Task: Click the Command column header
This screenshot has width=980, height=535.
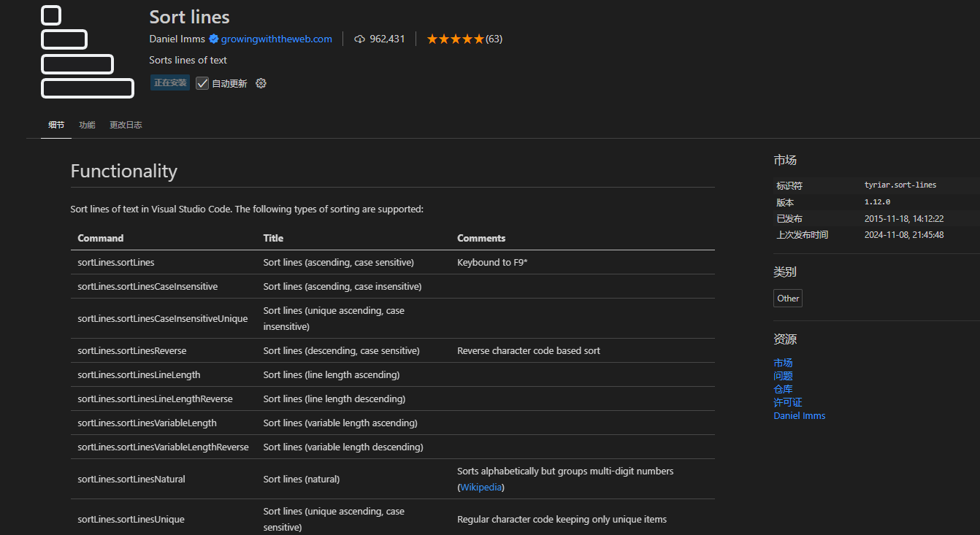Action: tap(101, 238)
